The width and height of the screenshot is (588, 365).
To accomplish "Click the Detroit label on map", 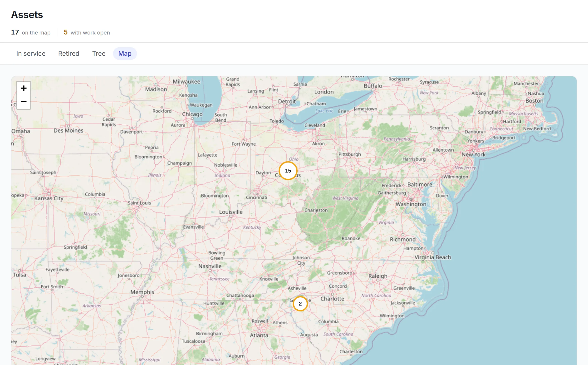I will [x=287, y=101].
